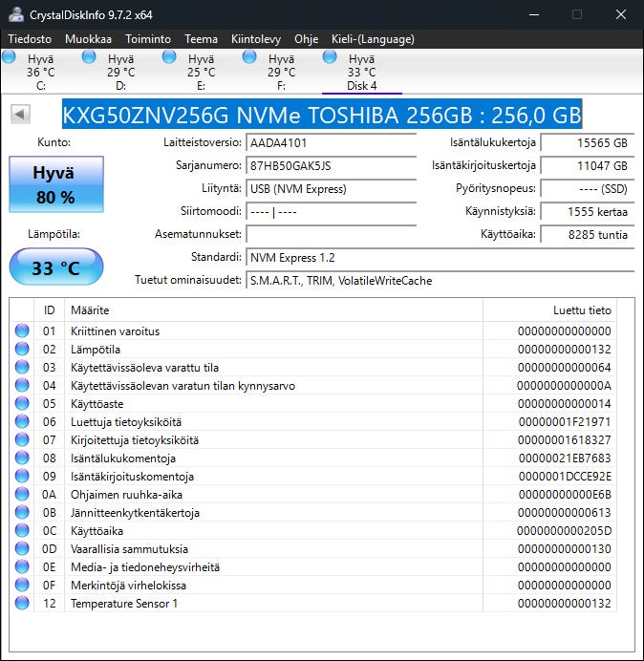Viewport: 644px width, 661px height.
Task: Switch to drive D: tab
Action: 120,72
